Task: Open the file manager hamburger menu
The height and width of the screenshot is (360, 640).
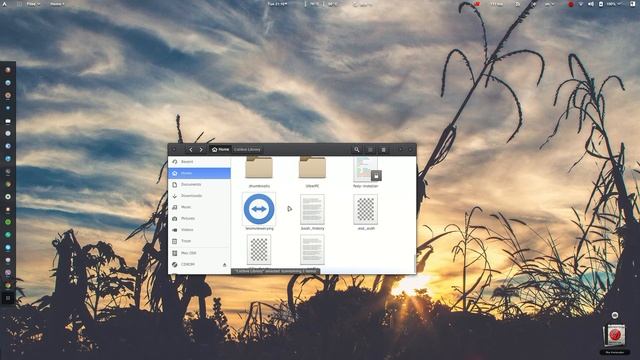Action: [383, 150]
